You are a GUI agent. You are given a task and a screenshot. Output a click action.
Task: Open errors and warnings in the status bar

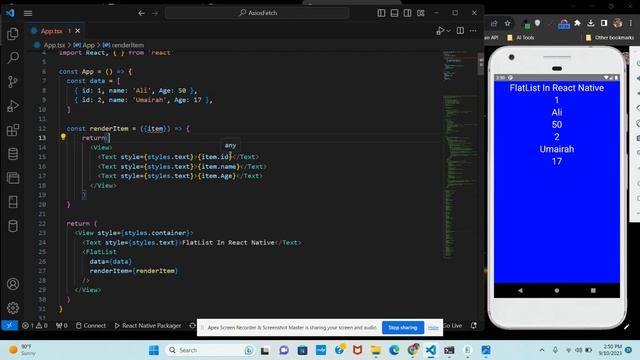coord(35,325)
